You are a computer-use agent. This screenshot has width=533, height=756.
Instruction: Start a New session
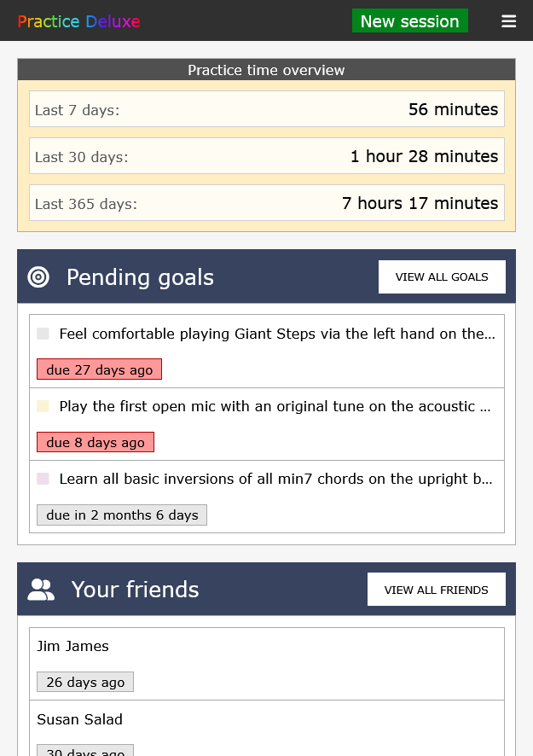[x=409, y=21]
